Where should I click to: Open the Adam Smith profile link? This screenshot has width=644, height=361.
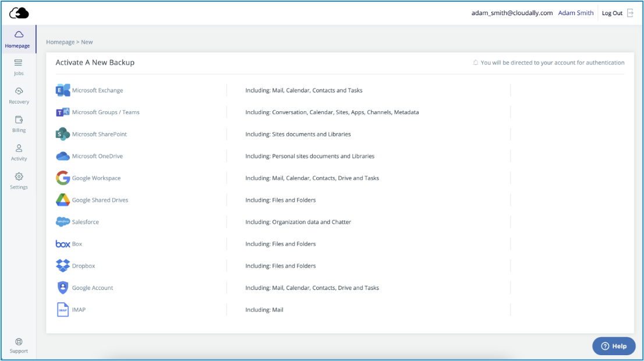coord(575,13)
